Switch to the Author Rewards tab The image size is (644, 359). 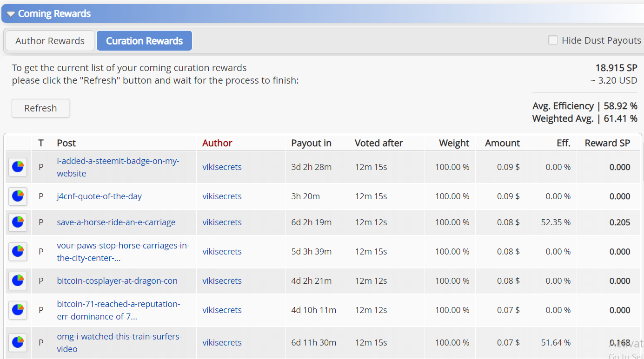[x=50, y=41]
